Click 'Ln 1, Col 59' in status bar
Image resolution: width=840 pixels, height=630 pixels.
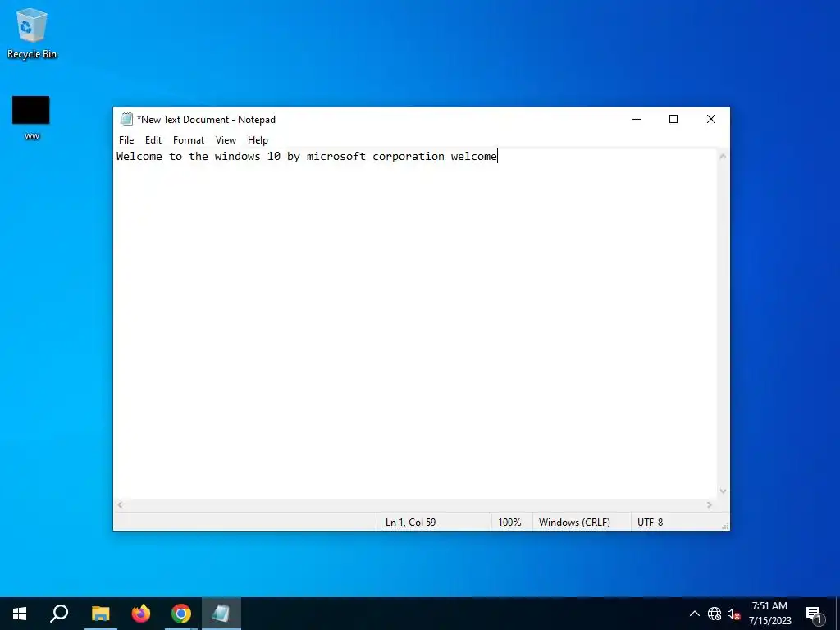410,522
